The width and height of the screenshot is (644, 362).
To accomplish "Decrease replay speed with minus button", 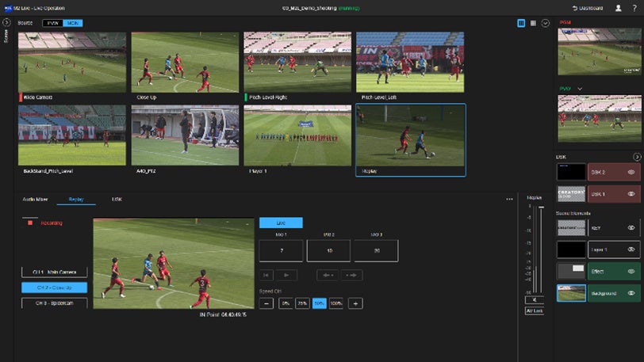I will (x=266, y=303).
